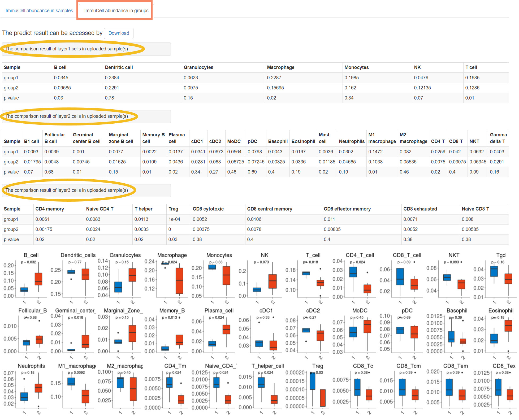Screen dimensions: 519x420
Task: Click the red box in Monocytes plot
Action: tap(226, 275)
